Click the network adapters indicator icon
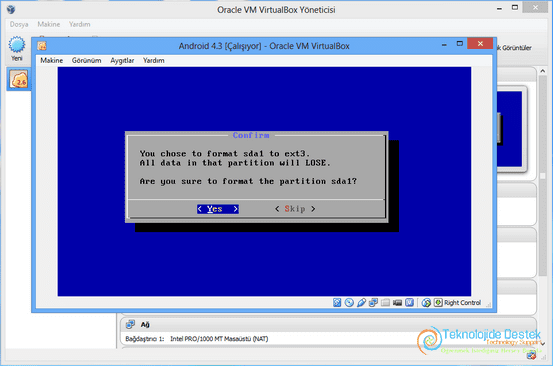 [x=373, y=302]
